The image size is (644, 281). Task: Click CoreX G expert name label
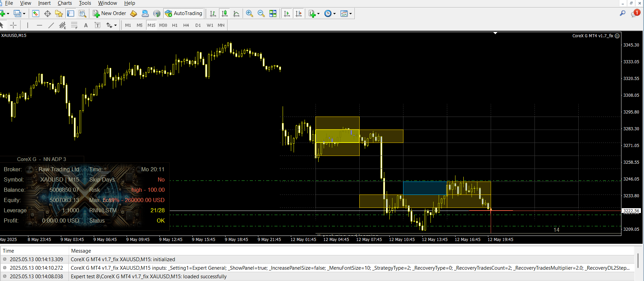593,36
